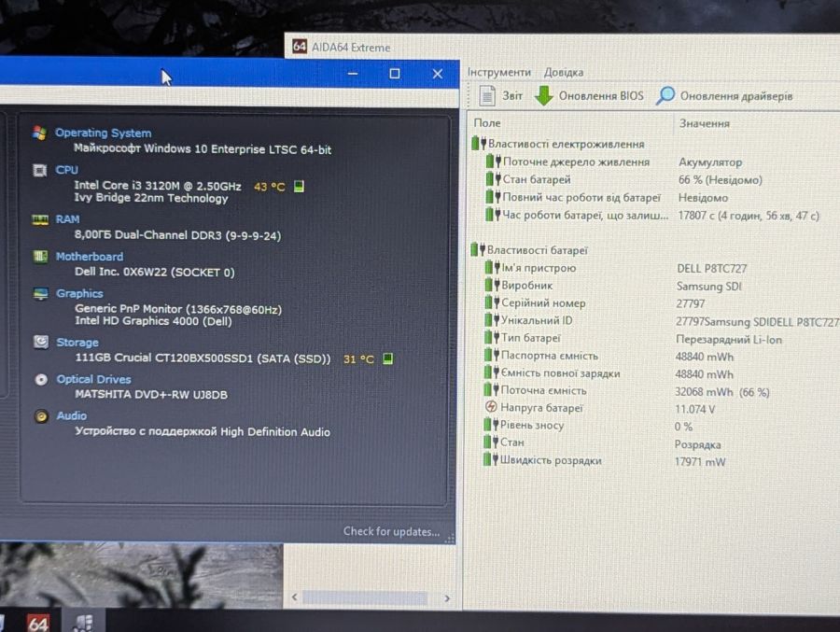Image resolution: width=840 pixels, height=632 pixels.
Task: Open the CPU section link
Action: point(67,170)
